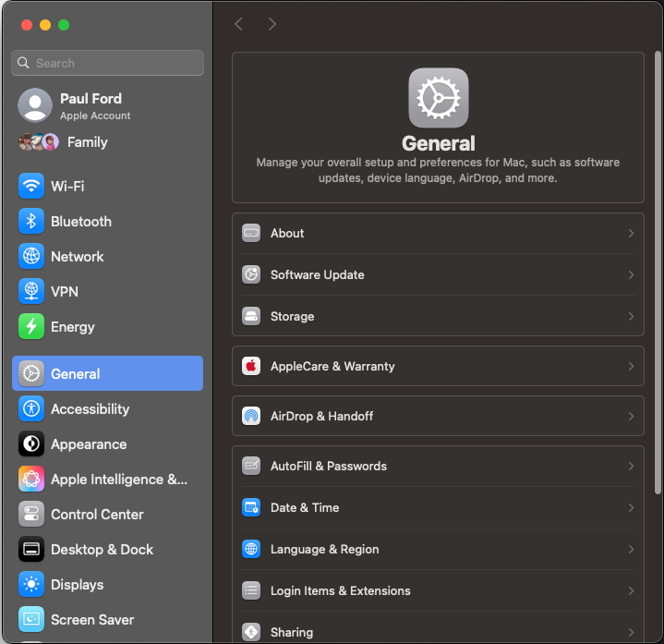Click "AirDrop & Handoff" label text
Viewport: 664px width, 644px height.
(321, 417)
